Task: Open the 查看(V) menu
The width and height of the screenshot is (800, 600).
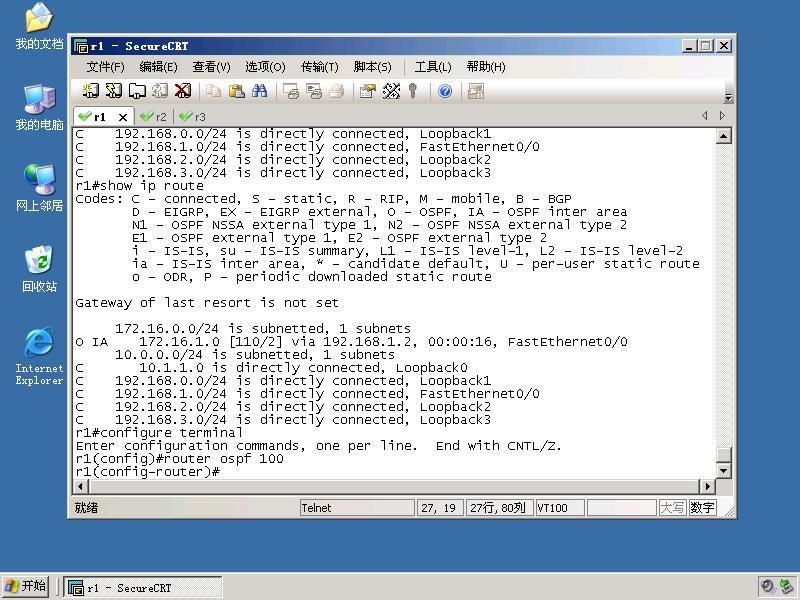Action: pos(211,67)
